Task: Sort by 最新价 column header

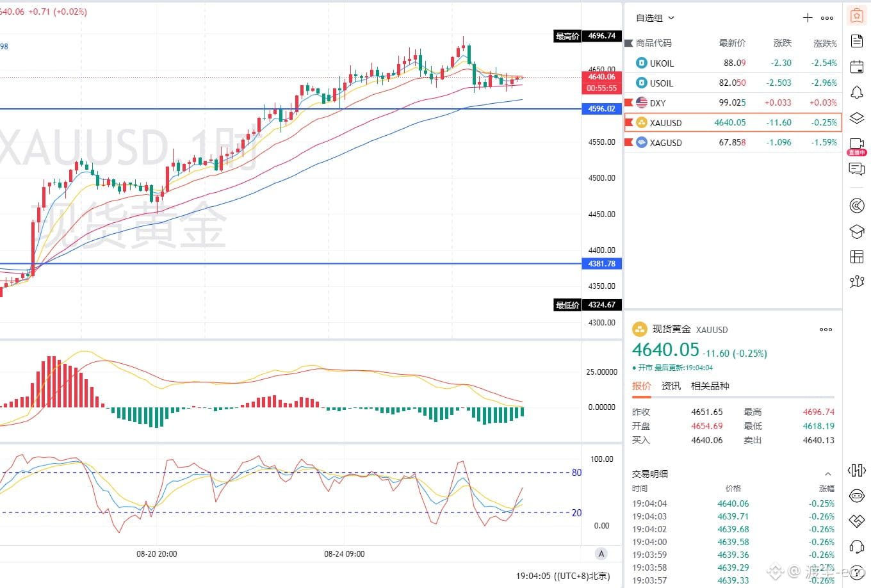Action: (732, 43)
